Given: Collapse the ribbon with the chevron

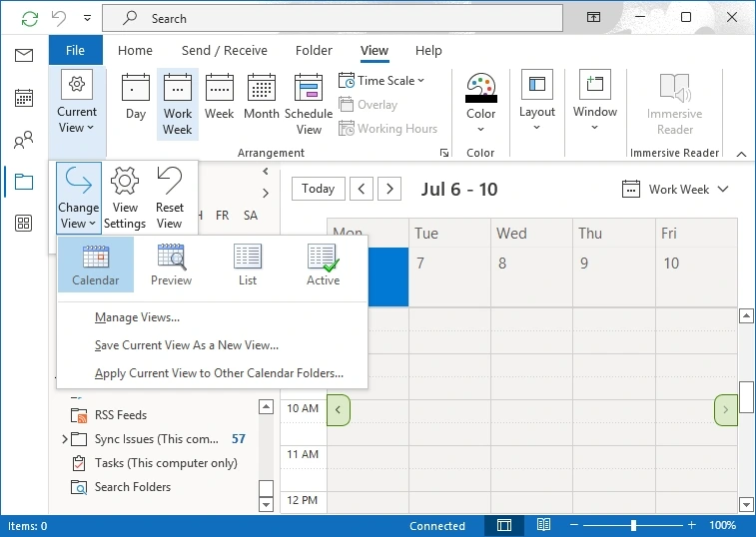Looking at the screenshot, I should pyautogui.click(x=742, y=155).
